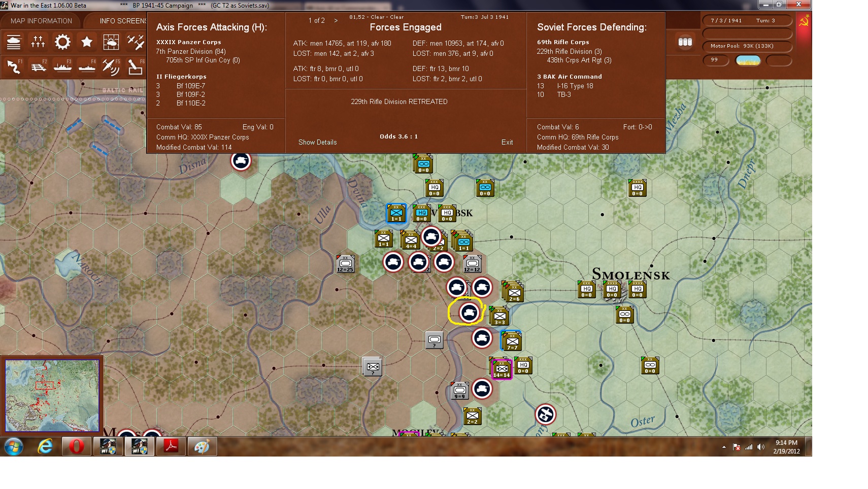Select the gray 12=25 armor counter
Image resolution: width=868 pixels, height=489 pixels.
(x=345, y=264)
